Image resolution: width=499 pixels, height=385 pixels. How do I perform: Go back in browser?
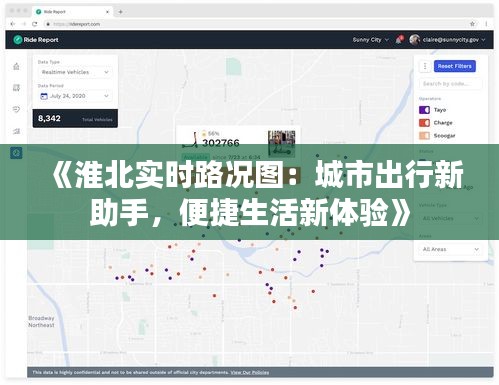tap(13, 24)
